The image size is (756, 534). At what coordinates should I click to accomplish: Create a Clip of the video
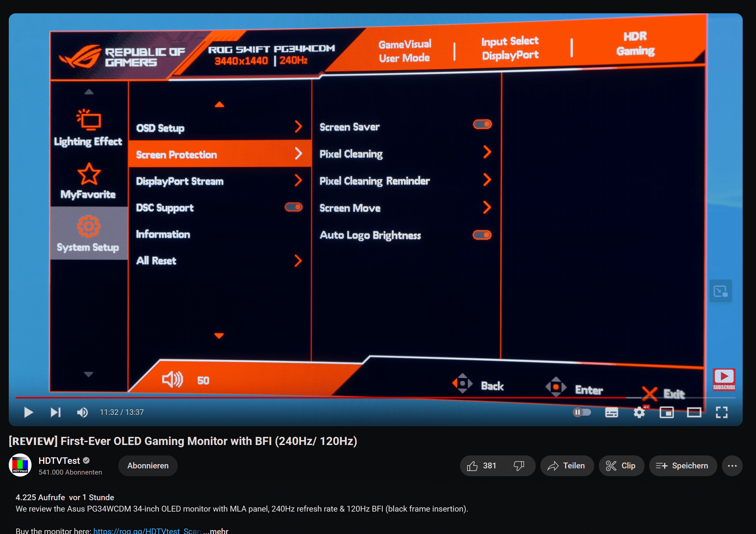tap(621, 465)
